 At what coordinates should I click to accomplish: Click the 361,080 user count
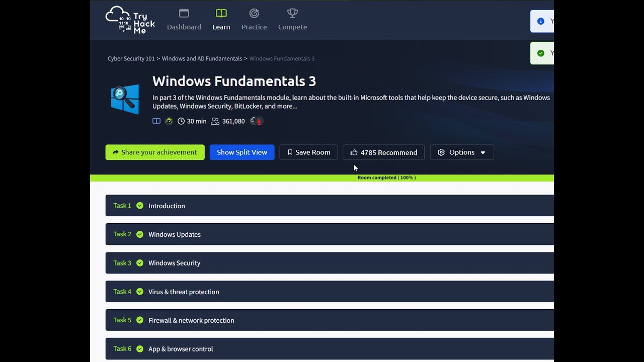233,121
